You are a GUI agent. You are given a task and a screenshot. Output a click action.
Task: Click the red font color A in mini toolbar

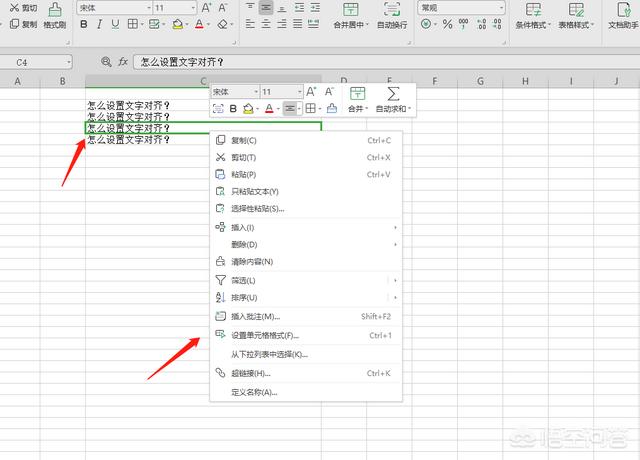(x=269, y=109)
